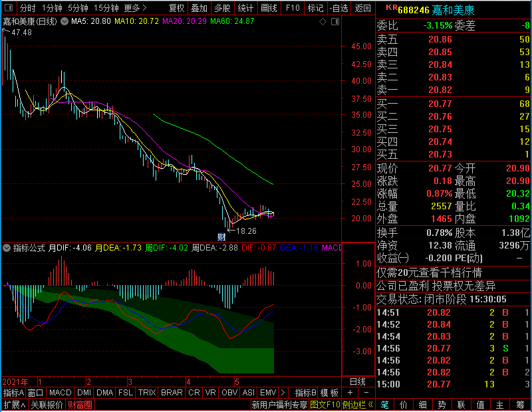Select the 值 value tab
Screen dimensions: 532x412
coord(480,405)
